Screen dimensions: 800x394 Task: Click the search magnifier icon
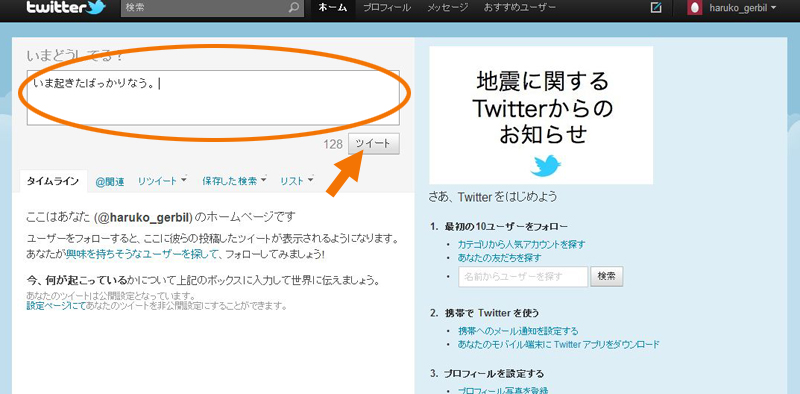[x=294, y=8]
